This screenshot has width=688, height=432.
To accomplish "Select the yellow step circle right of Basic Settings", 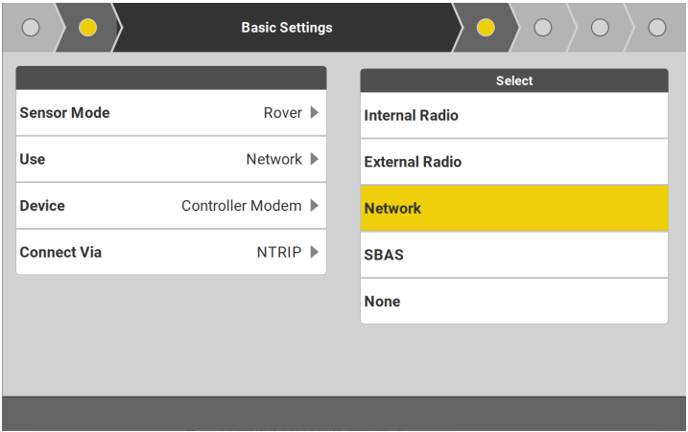I will [x=486, y=28].
